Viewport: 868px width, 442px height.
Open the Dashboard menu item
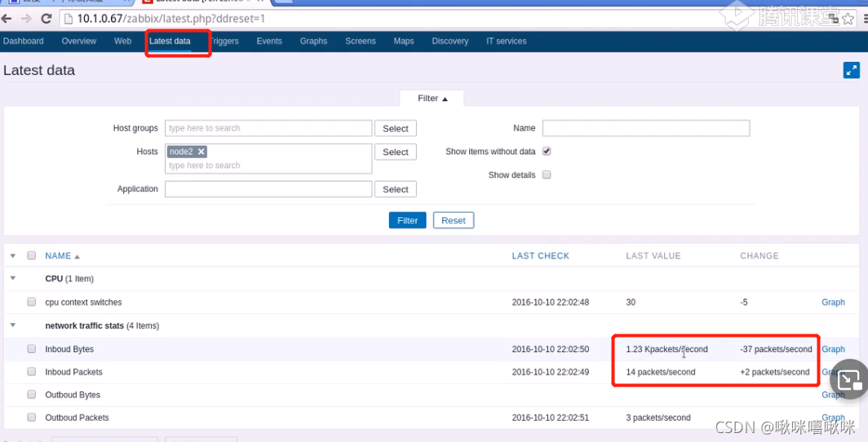click(x=23, y=41)
